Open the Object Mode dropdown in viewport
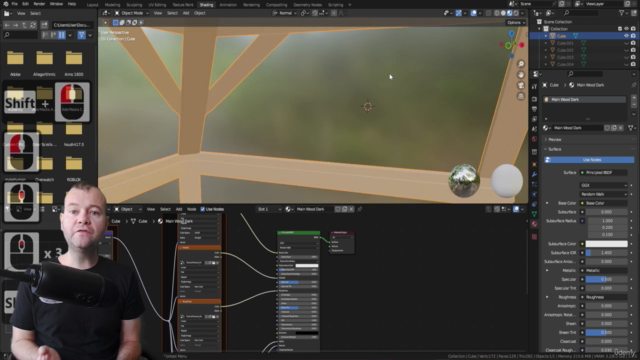The height and width of the screenshot is (360, 640). [131, 13]
